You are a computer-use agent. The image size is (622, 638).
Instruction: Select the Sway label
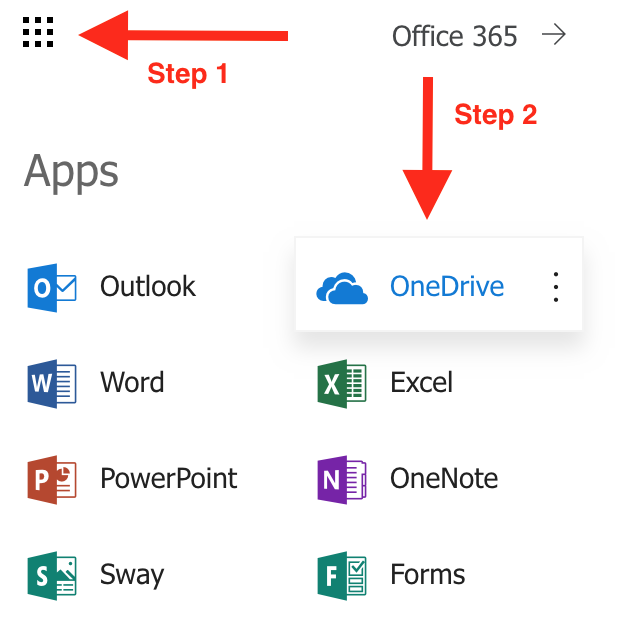(132, 575)
